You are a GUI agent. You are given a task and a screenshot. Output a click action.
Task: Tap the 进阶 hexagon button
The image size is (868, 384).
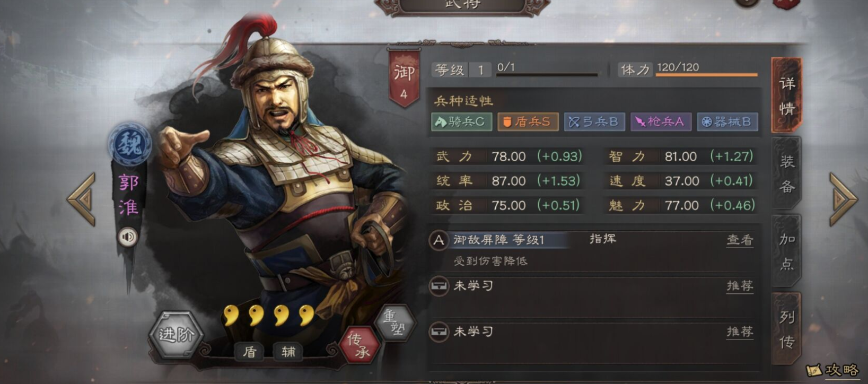coord(176,334)
